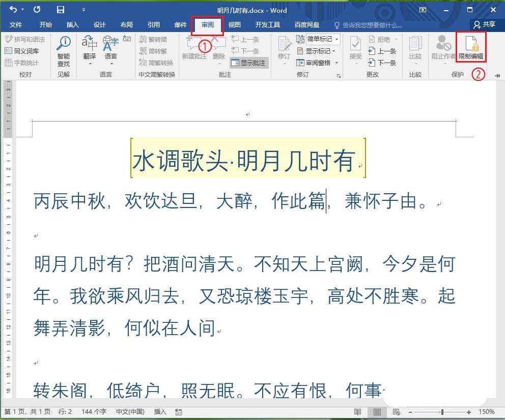Expand 显示标记 options
The width and height of the screenshot is (505, 420).
click(316, 51)
